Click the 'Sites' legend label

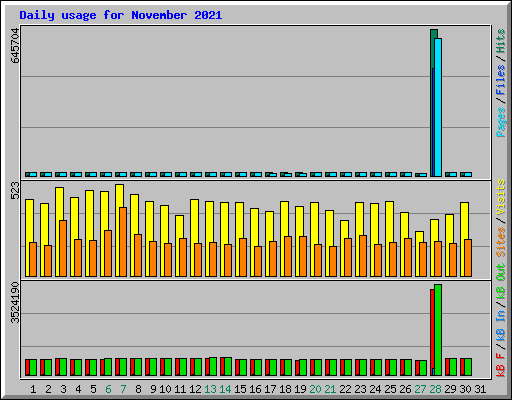(x=501, y=242)
